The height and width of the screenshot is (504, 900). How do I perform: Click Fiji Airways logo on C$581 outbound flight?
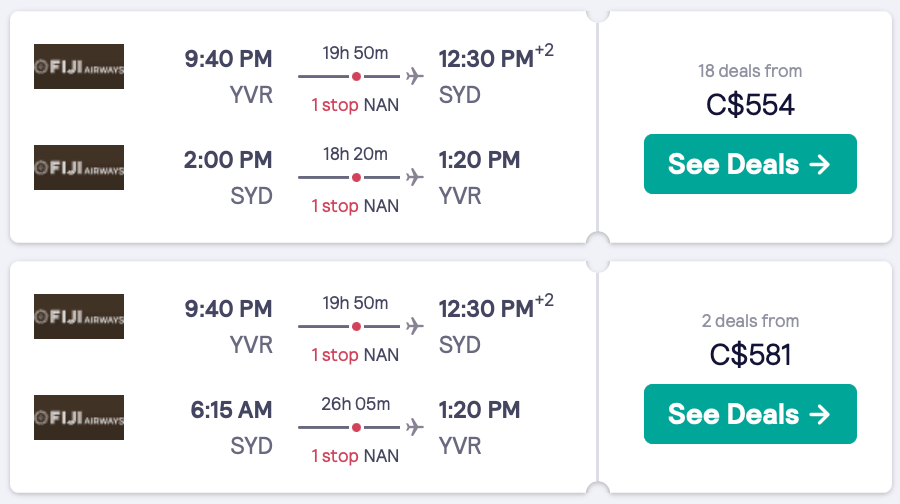pos(79,316)
